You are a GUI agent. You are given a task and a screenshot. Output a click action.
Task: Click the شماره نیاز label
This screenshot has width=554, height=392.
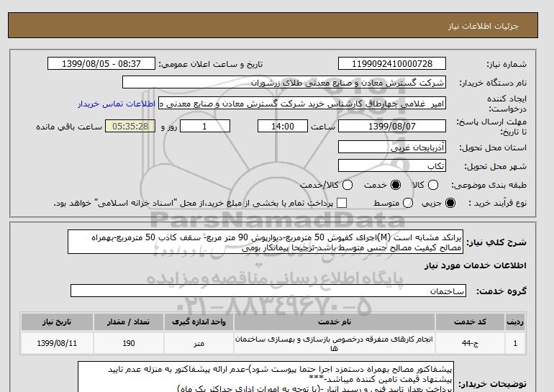(507, 64)
